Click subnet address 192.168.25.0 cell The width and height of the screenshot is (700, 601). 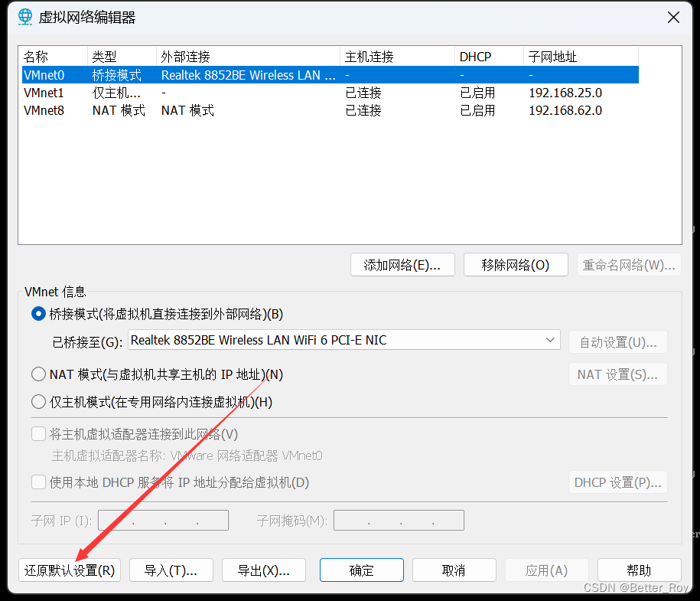pyautogui.click(x=565, y=93)
